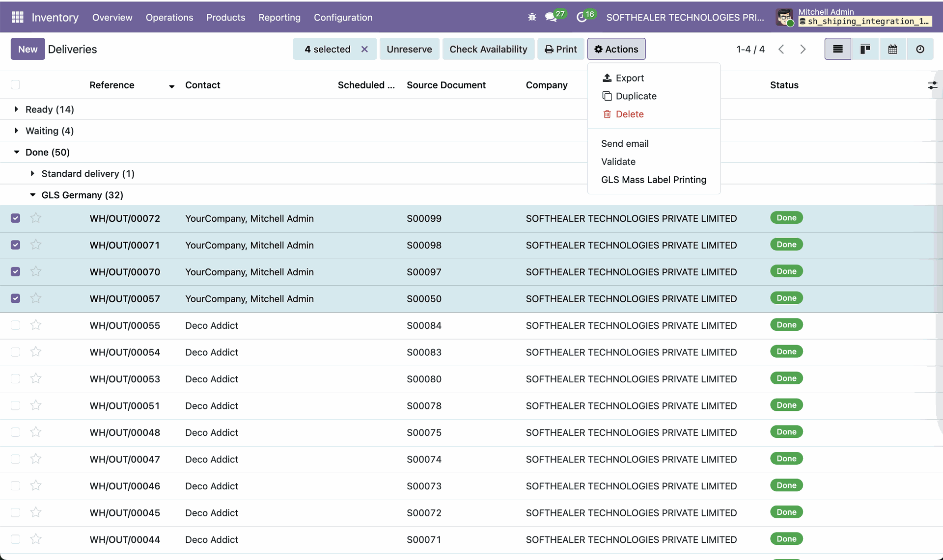The image size is (943, 560).
Task: Open the conversations messages icon
Action: coord(551,17)
